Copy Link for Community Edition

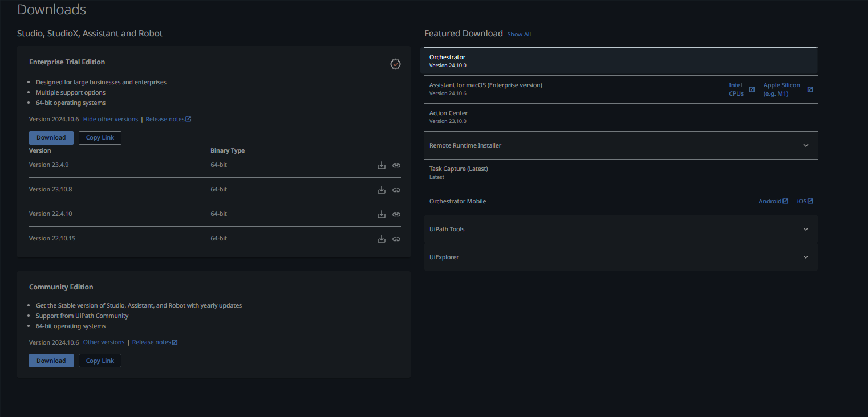click(100, 361)
